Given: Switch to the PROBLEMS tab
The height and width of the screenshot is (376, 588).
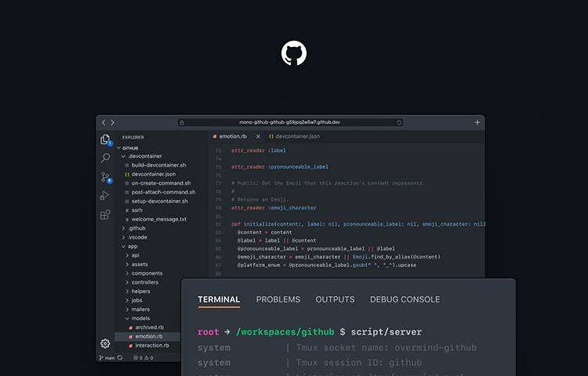Looking at the screenshot, I should click(278, 299).
